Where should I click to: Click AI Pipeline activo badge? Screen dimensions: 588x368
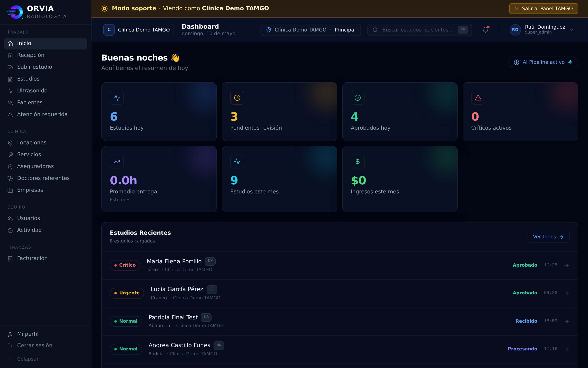(x=543, y=62)
